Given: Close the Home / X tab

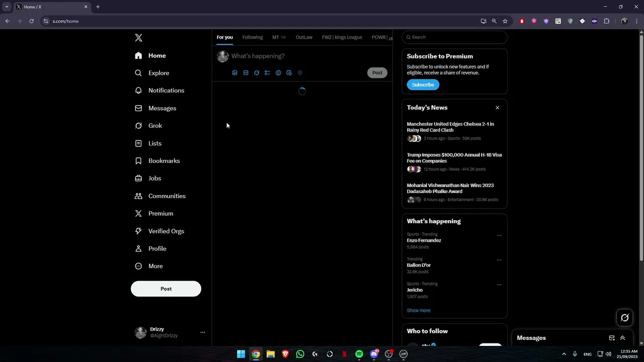Looking at the screenshot, I should coord(86,7).
